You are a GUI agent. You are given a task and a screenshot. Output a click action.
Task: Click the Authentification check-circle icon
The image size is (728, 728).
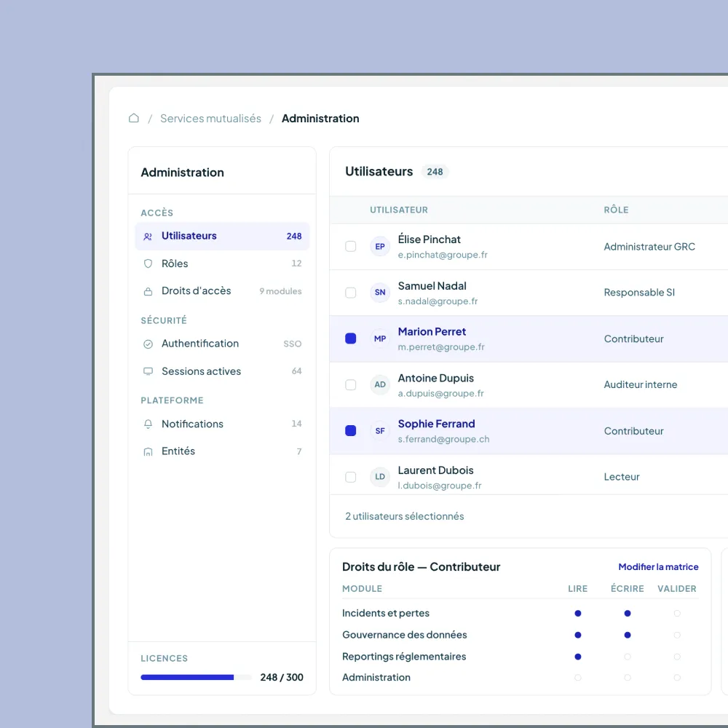pyautogui.click(x=148, y=344)
